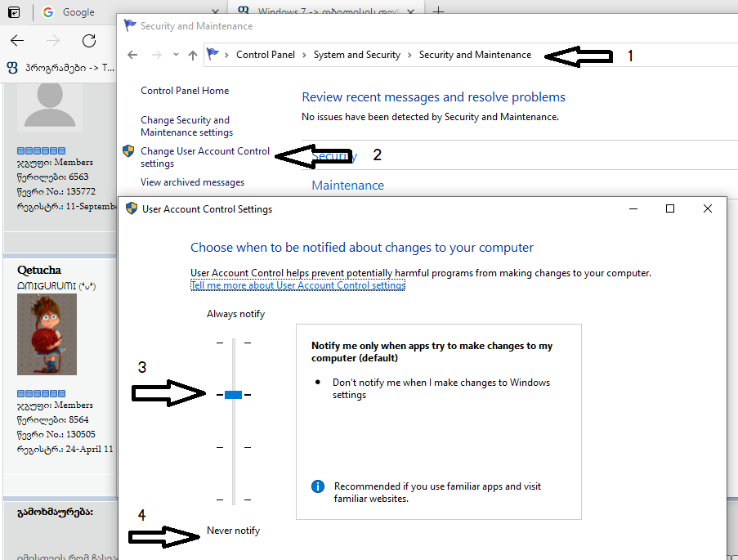This screenshot has width=738, height=560.
Task: Open Tell me more about UAC settings link
Action: tap(297, 285)
